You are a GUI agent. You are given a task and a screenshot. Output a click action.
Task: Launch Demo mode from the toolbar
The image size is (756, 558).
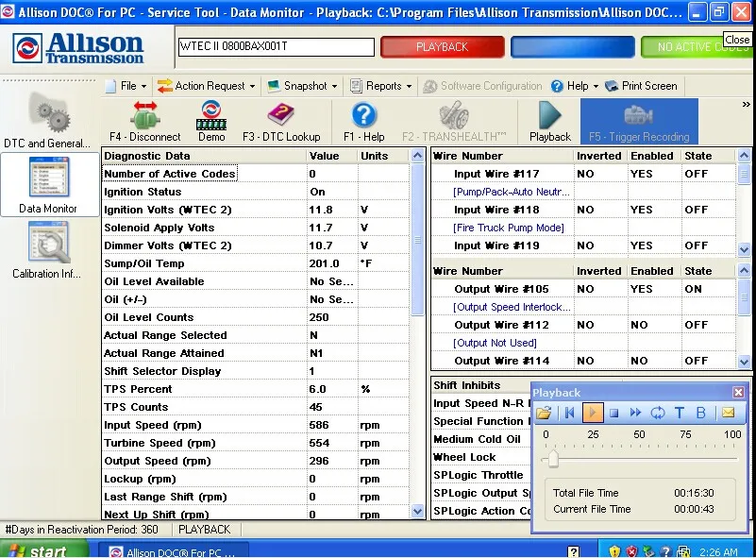tap(211, 122)
